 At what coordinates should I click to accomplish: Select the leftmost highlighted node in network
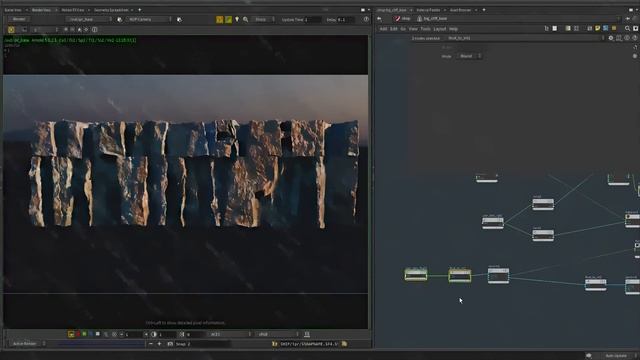coord(416,275)
